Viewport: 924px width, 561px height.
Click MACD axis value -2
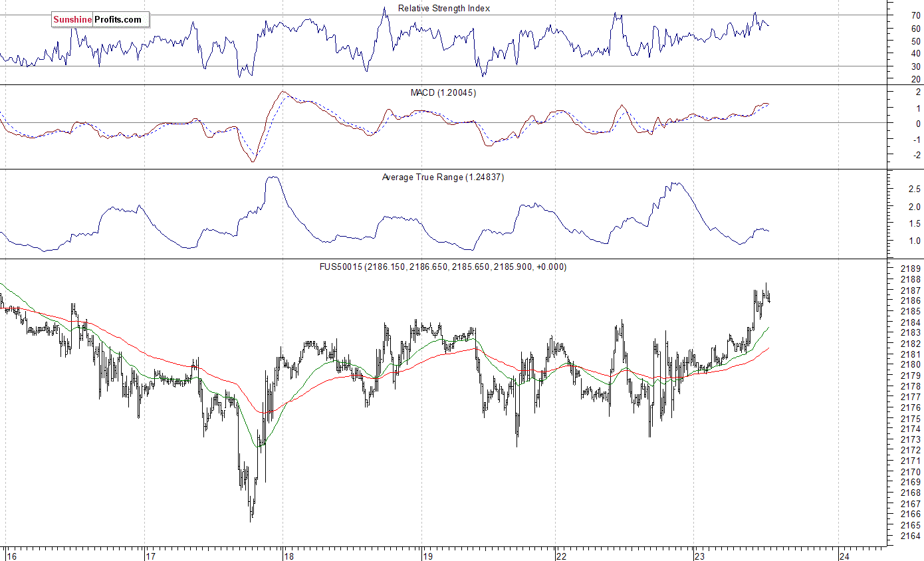(915, 155)
